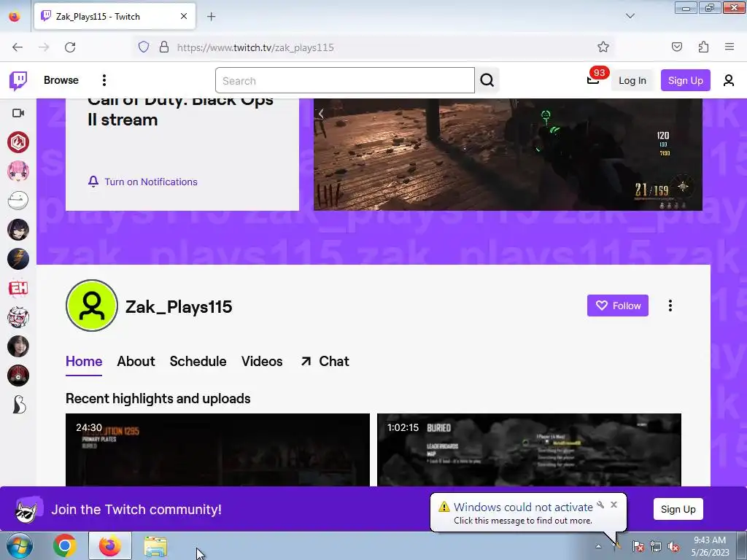Click the wrench icon in activation balloon
The width and height of the screenshot is (747, 560).
[x=600, y=505]
